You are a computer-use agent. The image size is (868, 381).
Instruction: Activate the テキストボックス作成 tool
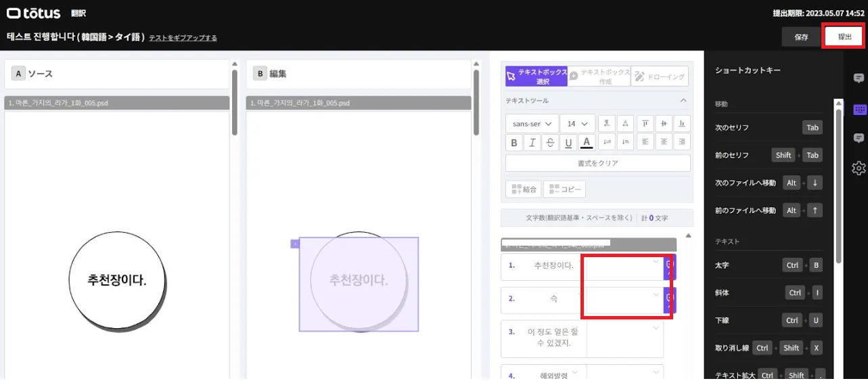coord(599,76)
